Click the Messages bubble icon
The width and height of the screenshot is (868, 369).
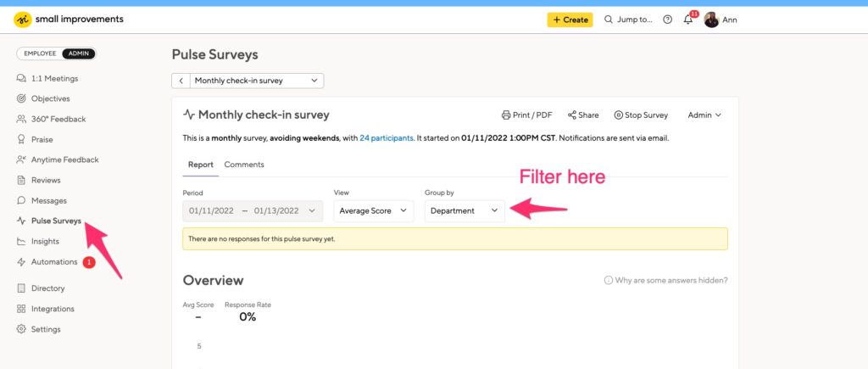21,200
